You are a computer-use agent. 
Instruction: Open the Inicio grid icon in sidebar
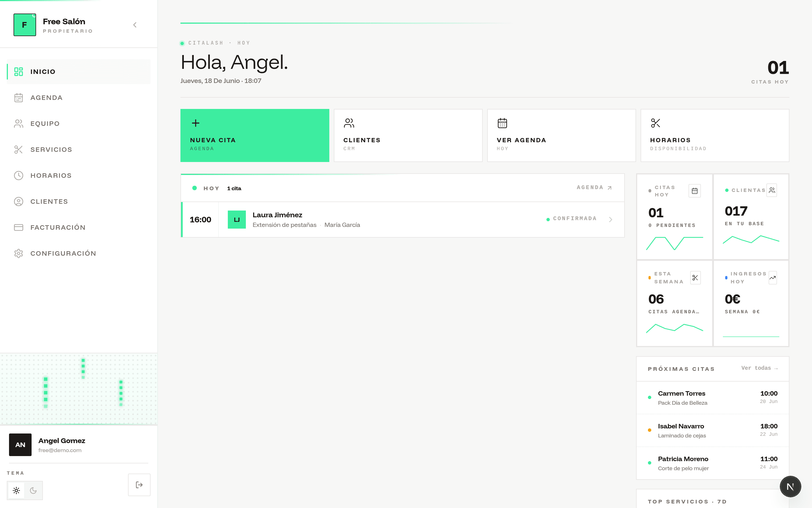[18, 72]
